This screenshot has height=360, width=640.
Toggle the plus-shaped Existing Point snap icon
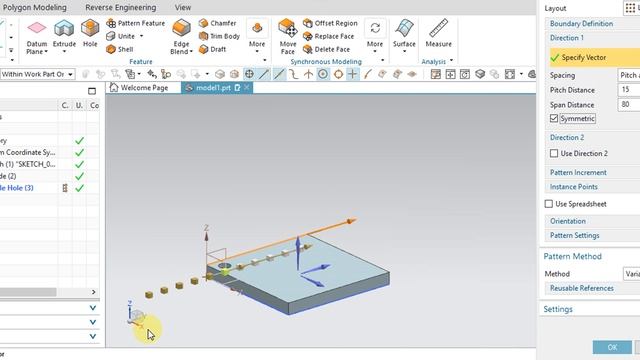click(353, 74)
